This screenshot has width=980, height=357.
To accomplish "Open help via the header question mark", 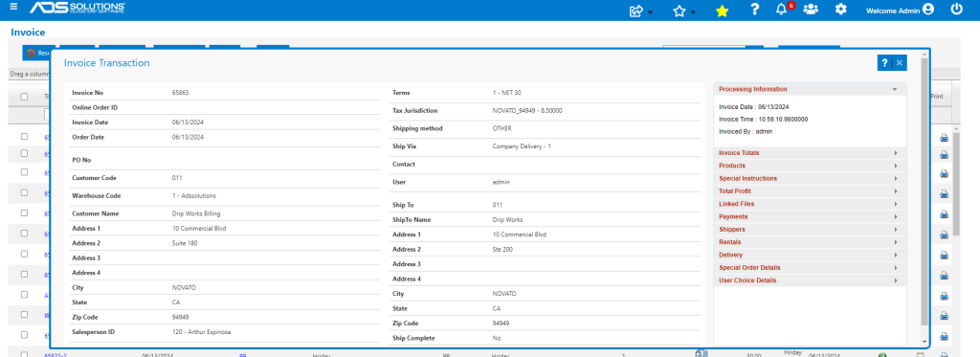I will click(x=755, y=10).
